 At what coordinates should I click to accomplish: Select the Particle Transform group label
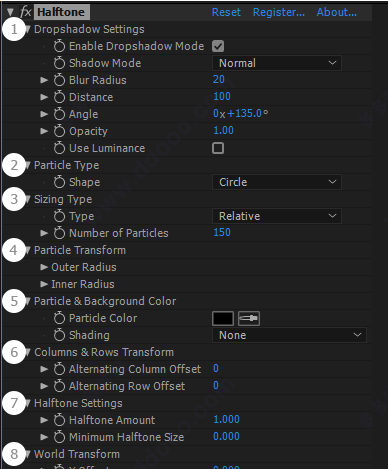[80, 250]
